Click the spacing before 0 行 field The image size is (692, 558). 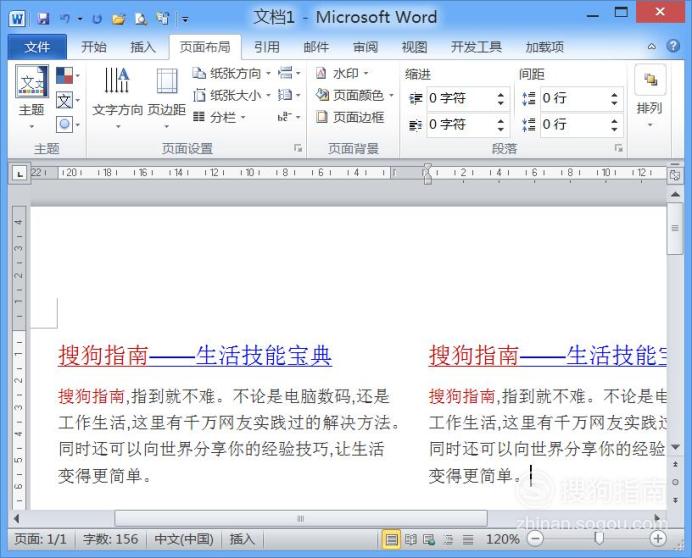[574, 98]
